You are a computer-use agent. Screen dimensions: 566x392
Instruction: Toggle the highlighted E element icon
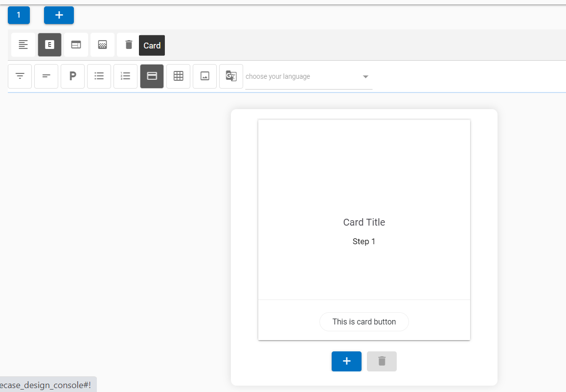[x=49, y=44]
